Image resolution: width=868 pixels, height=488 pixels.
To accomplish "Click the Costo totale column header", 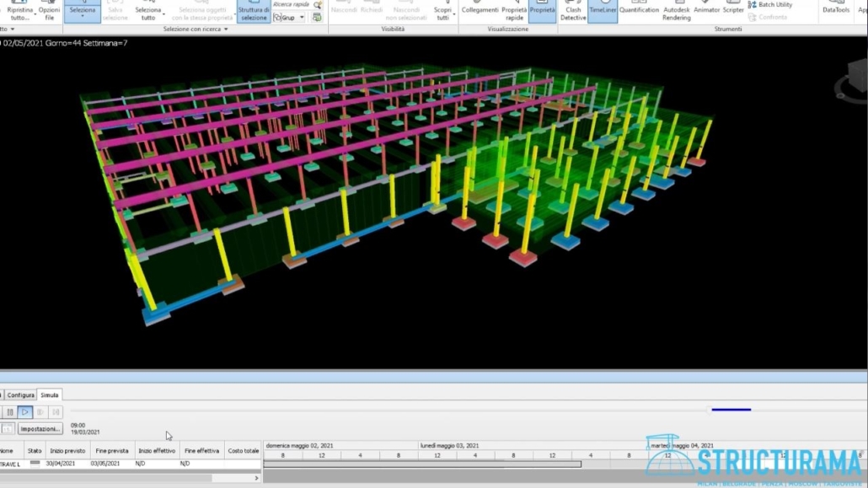I will pos(244,451).
